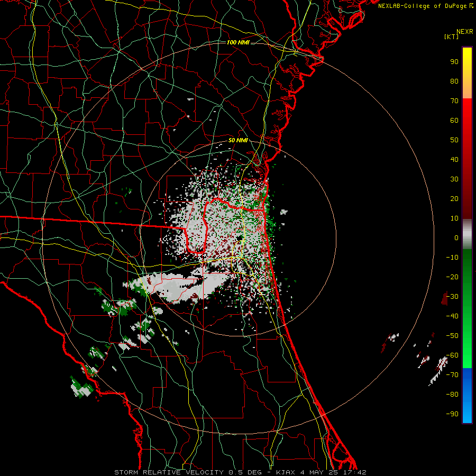This screenshot has height=476, width=476.
Task: Click the positive 20 scale value
Action: (x=454, y=199)
